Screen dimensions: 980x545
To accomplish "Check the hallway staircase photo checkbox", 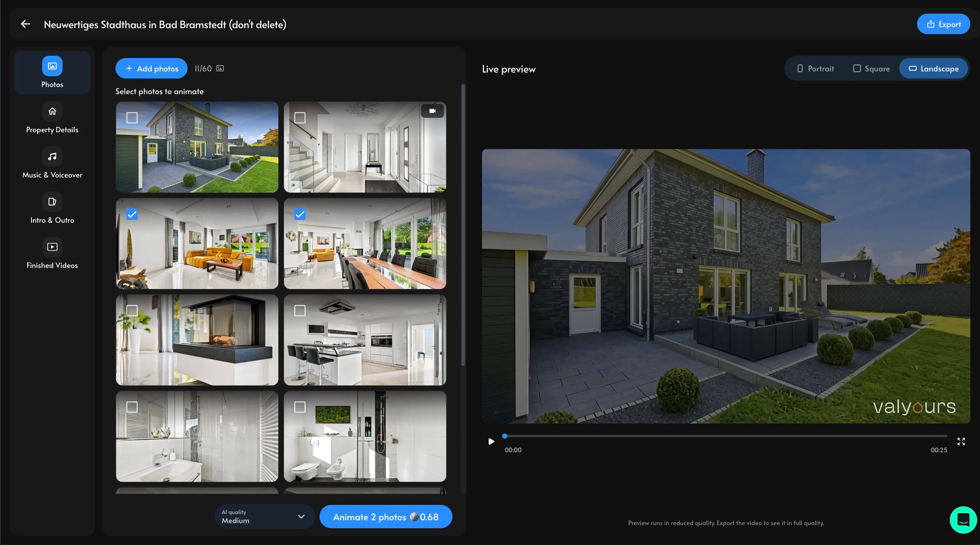I will [300, 117].
